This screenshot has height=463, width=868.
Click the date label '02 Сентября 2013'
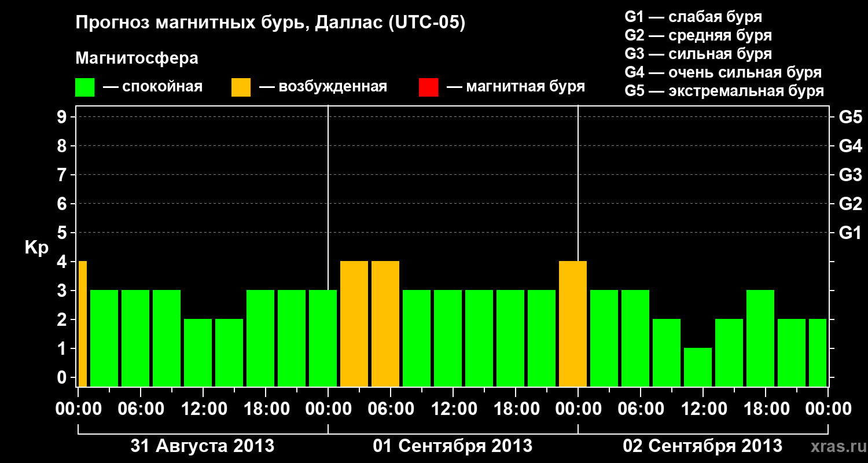pos(703,446)
